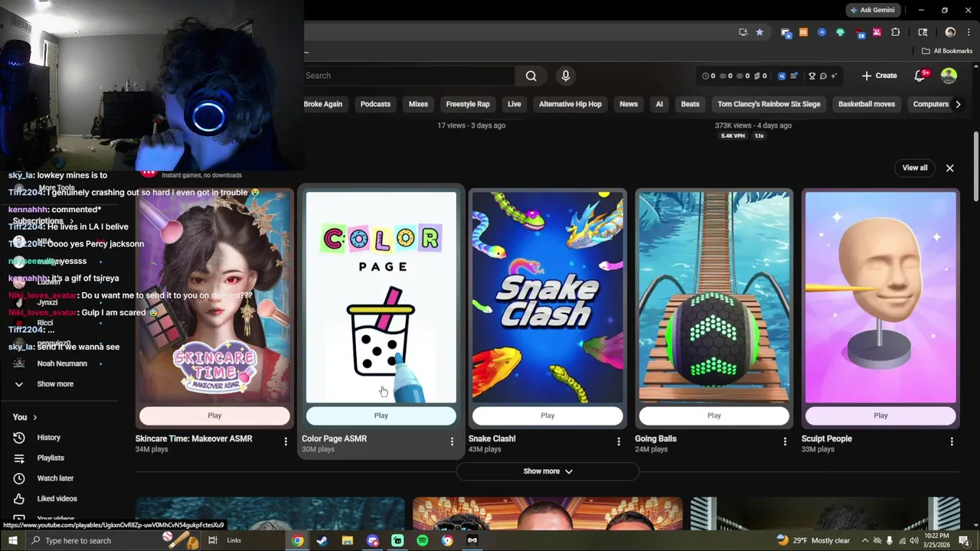Open Chrome profile avatar
This screenshot has height=551, width=980.
950,32
